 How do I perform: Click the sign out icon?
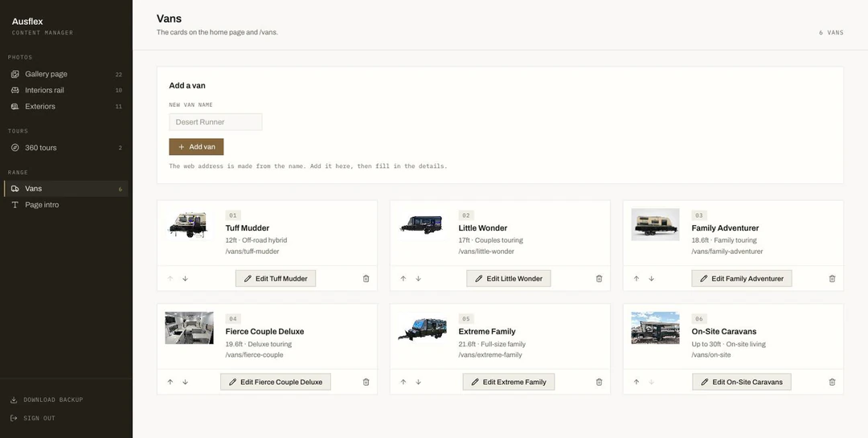[x=14, y=418]
